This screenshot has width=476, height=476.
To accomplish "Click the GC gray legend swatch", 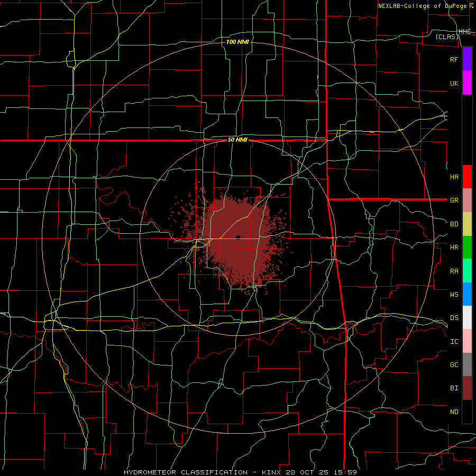I will coord(467,364).
